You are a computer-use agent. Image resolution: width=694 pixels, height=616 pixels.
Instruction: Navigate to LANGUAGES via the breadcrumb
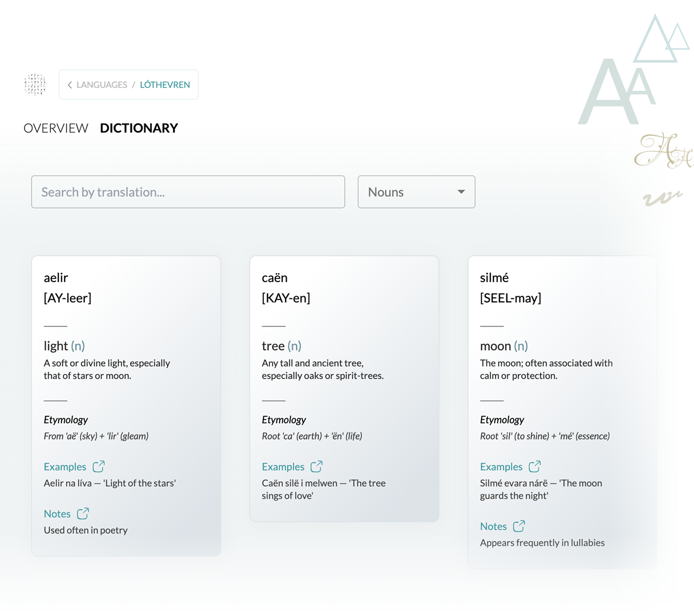(x=102, y=84)
